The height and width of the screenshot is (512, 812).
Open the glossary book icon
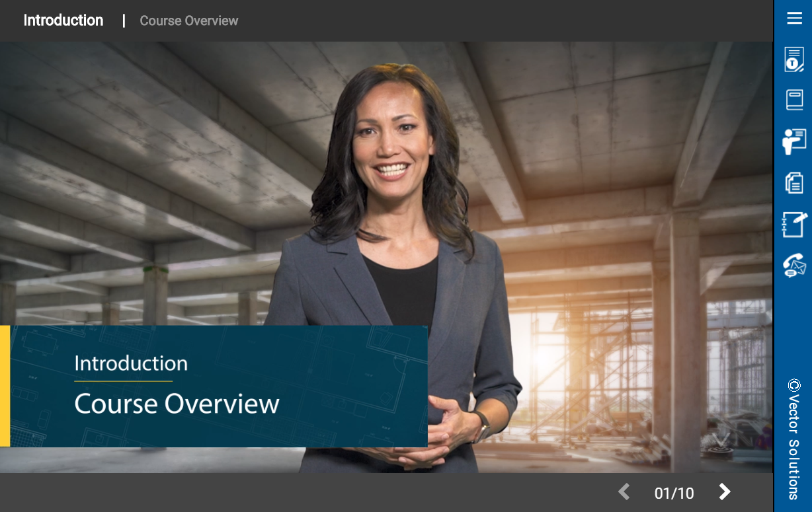(794, 100)
